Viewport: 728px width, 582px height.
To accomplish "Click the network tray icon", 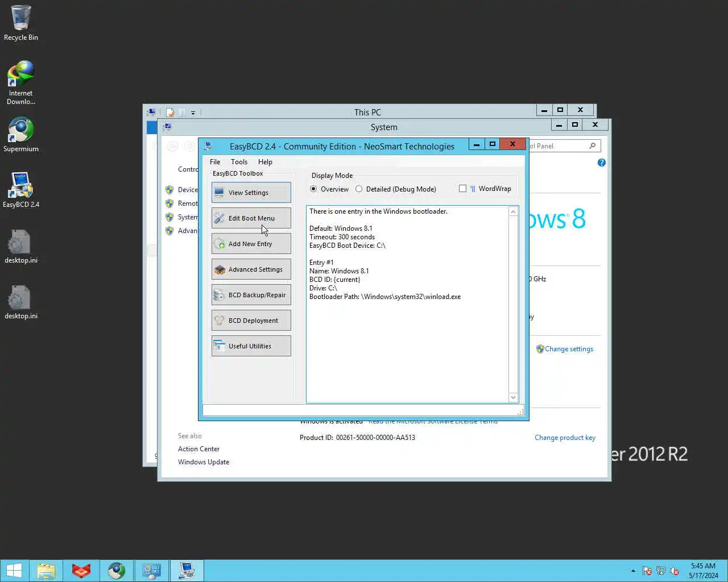I will [x=661, y=571].
